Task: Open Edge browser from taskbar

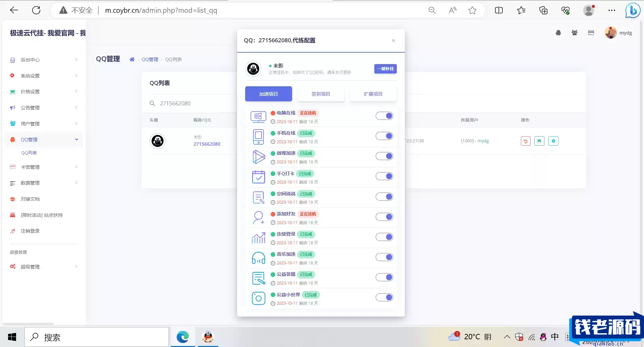Action: click(x=183, y=337)
